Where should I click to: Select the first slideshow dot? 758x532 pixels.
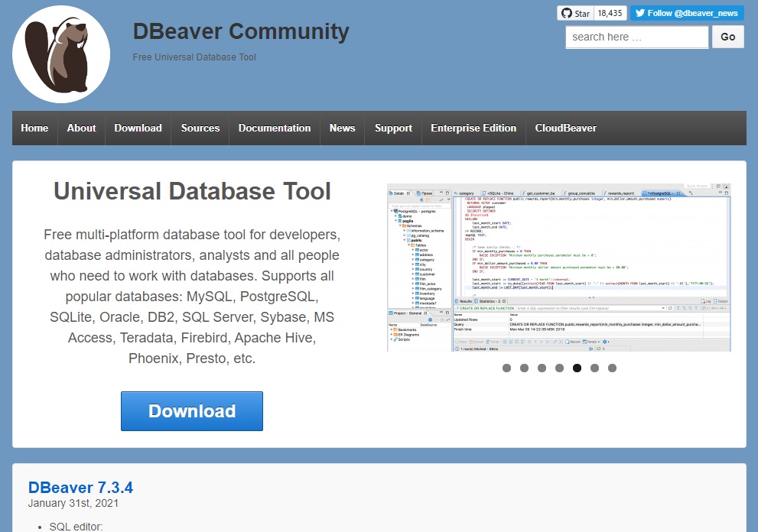tap(506, 368)
